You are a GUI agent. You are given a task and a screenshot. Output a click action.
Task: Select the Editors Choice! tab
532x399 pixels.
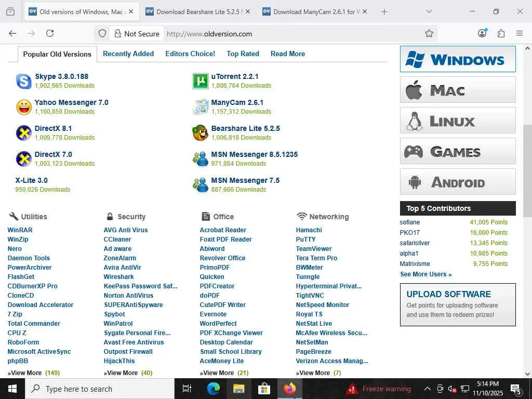[x=190, y=54]
